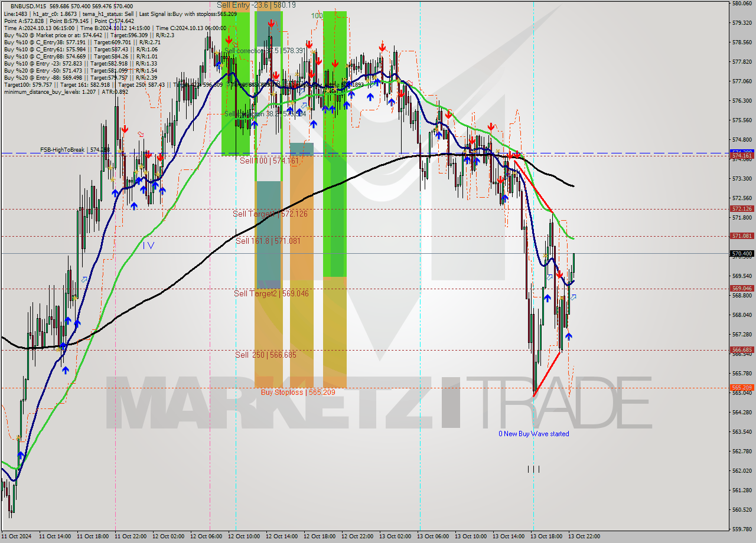Click the 'Sell Target1 | 572.126' label

[x=270, y=214]
